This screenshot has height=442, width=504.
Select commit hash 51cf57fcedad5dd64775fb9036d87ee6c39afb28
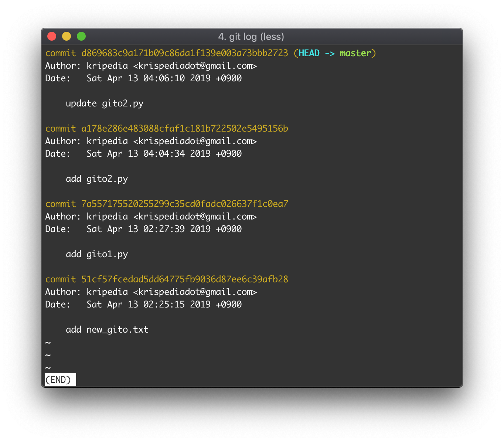(x=185, y=279)
